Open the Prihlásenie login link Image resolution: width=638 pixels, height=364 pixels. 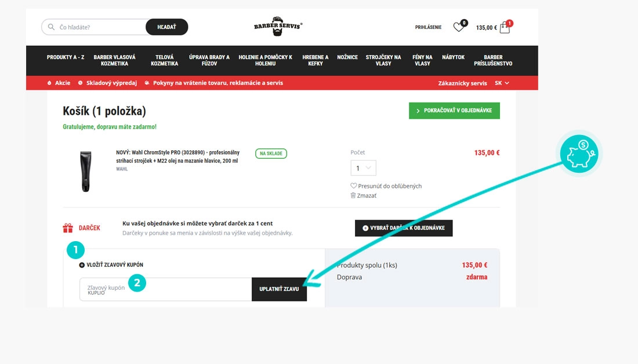(x=428, y=27)
